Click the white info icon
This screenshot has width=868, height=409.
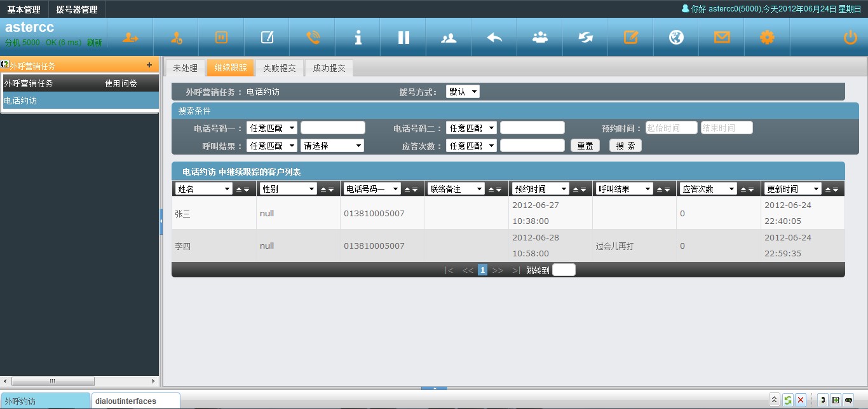(358, 38)
